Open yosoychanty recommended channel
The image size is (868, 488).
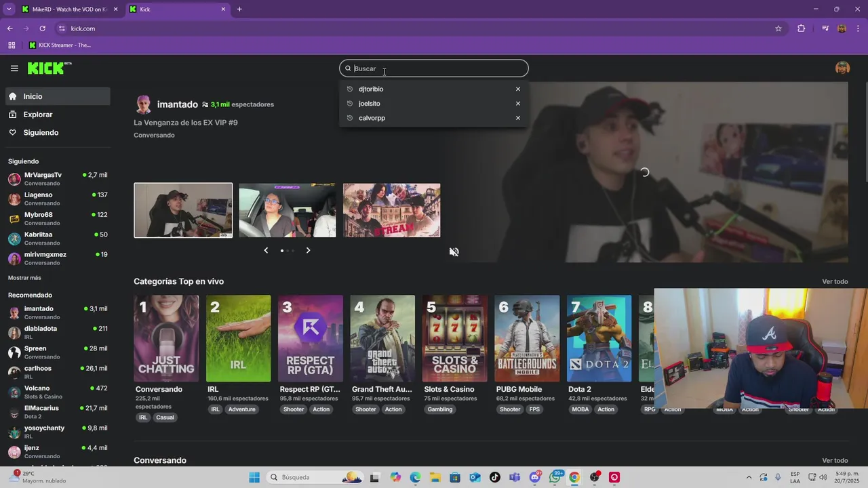pyautogui.click(x=58, y=432)
